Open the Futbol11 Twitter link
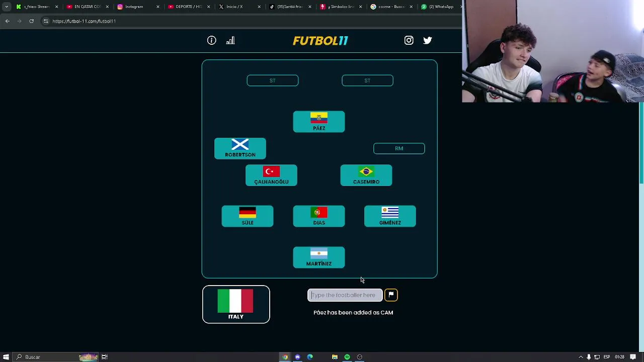Image resolution: width=644 pixels, height=362 pixels. tap(428, 41)
